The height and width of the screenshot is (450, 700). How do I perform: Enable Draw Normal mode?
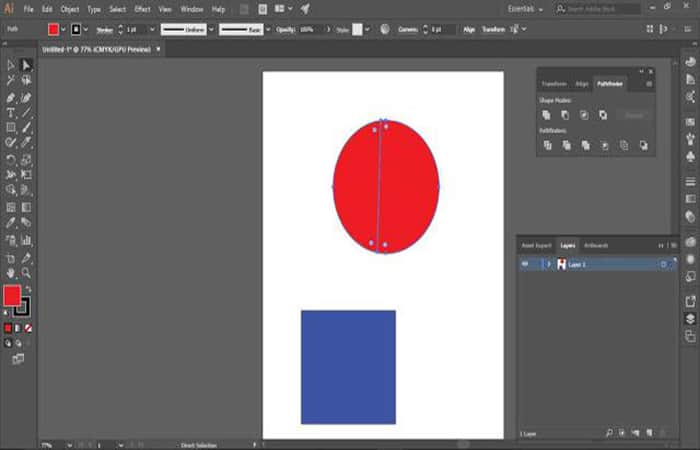pos(8,343)
